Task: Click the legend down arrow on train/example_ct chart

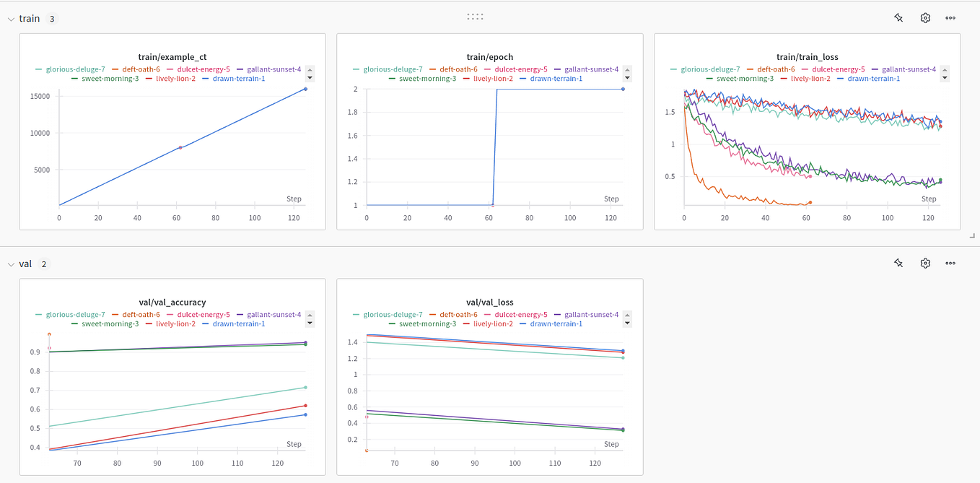Action: point(310,79)
